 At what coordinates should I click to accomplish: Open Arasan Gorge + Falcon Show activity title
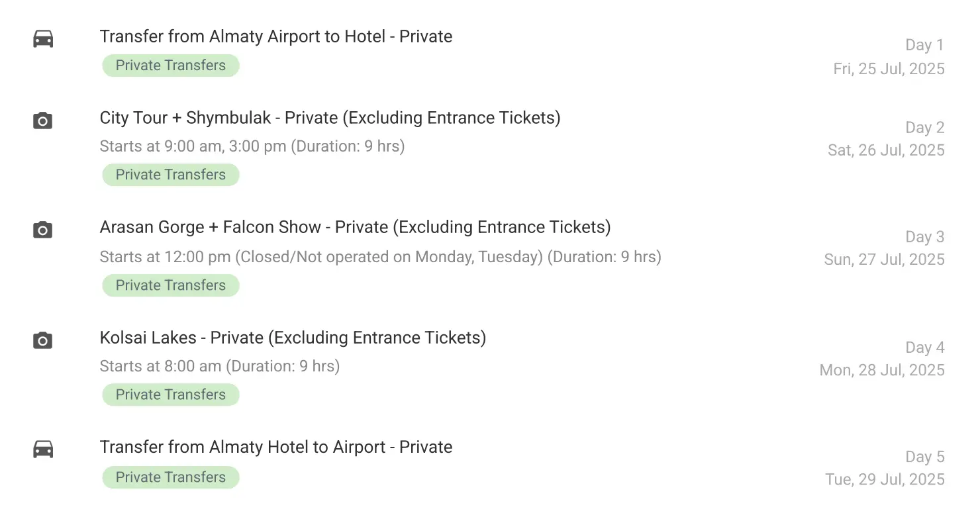356,227
